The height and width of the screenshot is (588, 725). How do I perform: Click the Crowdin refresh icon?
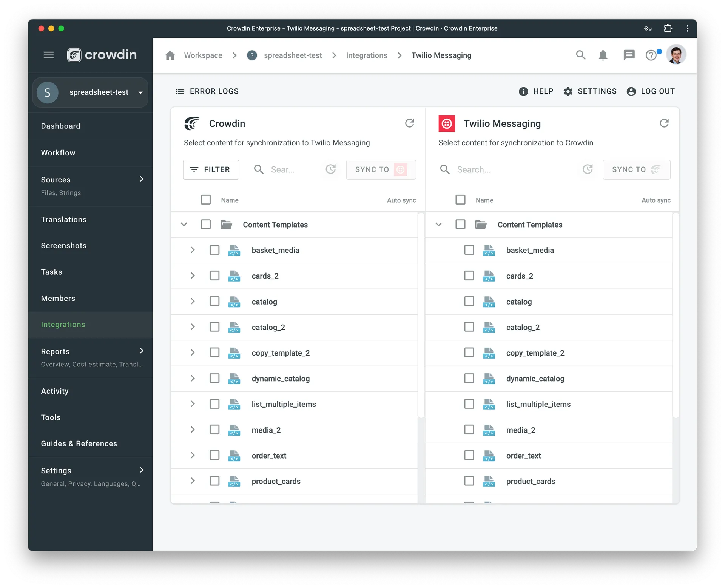(409, 123)
